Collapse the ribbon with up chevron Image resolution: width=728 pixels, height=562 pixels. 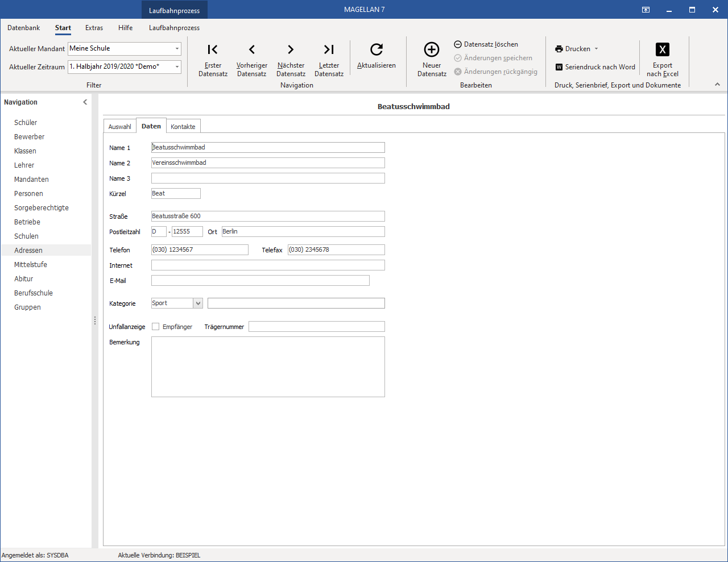point(717,85)
